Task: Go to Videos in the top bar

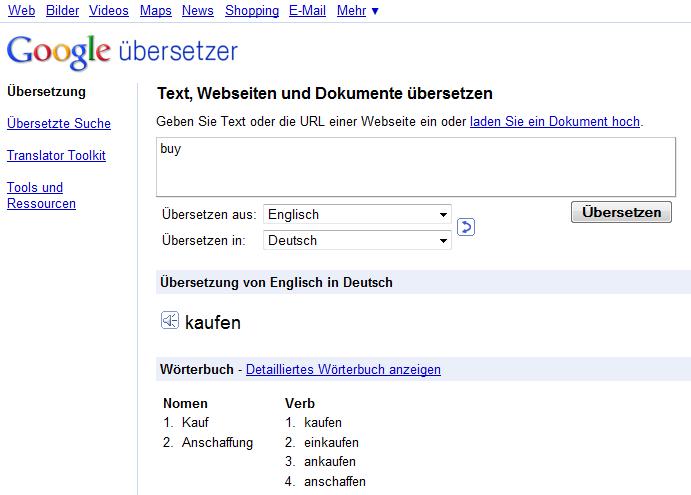Action: [x=108, y=11]
